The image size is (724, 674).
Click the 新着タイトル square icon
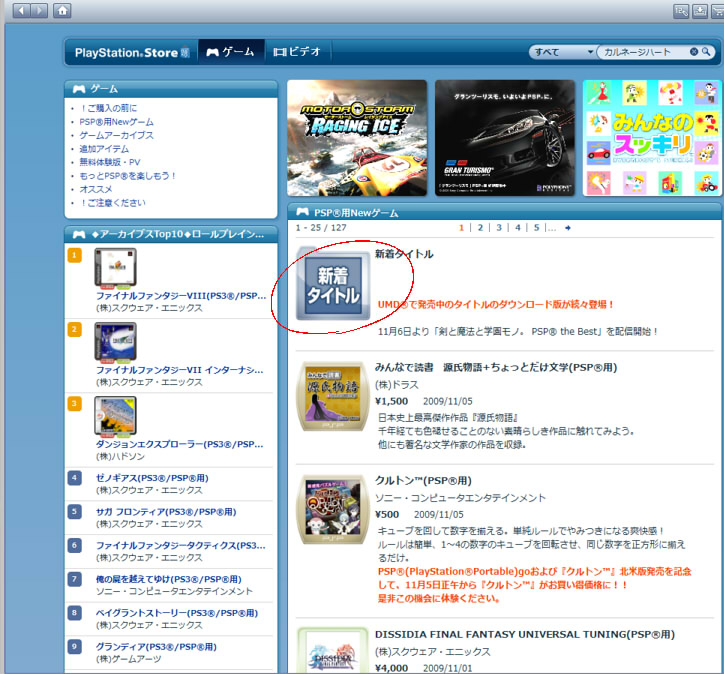coord(333,284)
